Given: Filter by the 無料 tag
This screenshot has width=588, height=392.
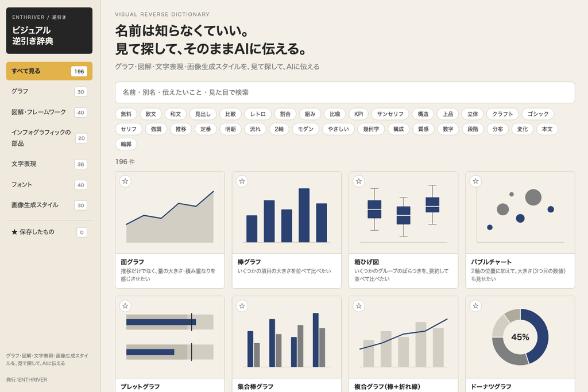Looking at the screenshot, I should (x=126, y=114).
